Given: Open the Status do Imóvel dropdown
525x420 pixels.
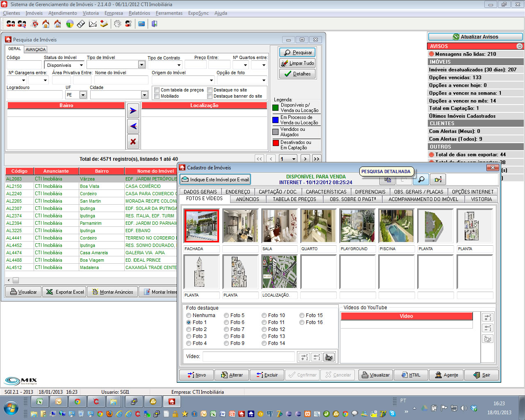Looking at the screenshot, I should [81, 65].
